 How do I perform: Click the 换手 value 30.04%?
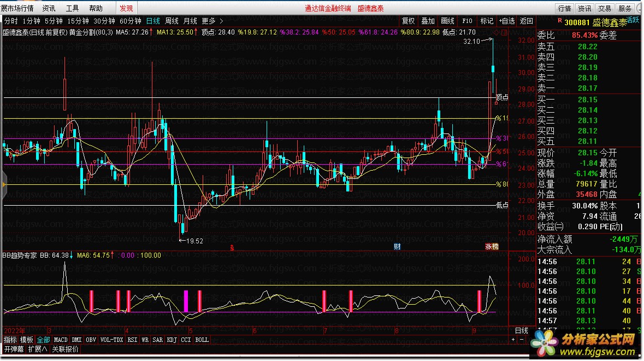(585, 206)
